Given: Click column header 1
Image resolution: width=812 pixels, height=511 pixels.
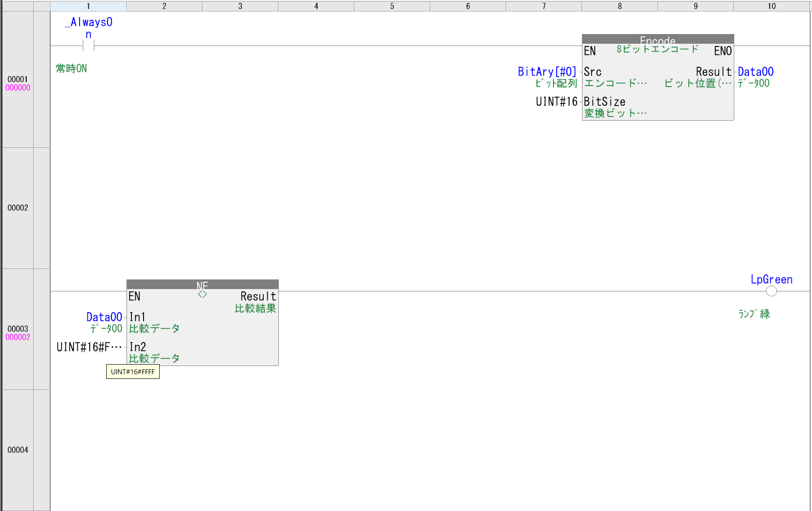Looking at the screenshot, I should click(88, 6).
